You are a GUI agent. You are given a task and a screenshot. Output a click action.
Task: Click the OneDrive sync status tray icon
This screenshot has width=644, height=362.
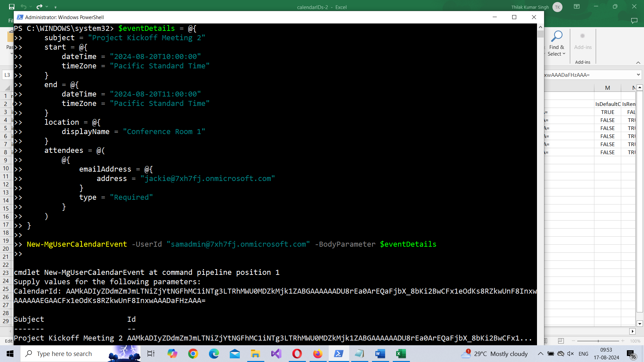coord(561,354)
